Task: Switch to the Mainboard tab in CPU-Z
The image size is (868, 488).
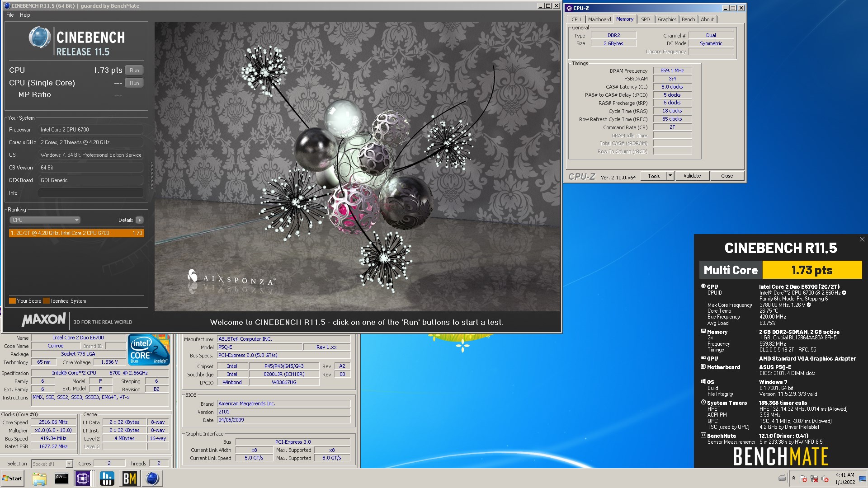Action: [599, 19]
